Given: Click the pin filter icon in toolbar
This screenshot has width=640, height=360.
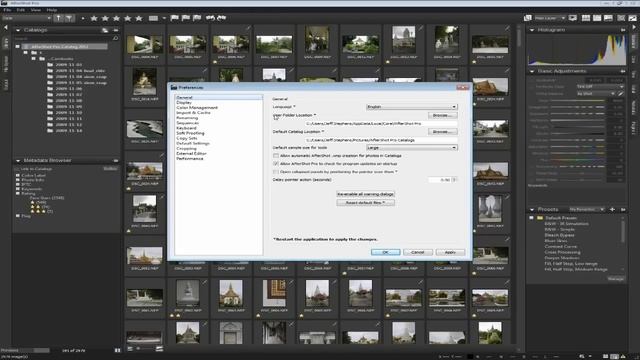Looking at the screenshot, I should click(x=58, y=18).
